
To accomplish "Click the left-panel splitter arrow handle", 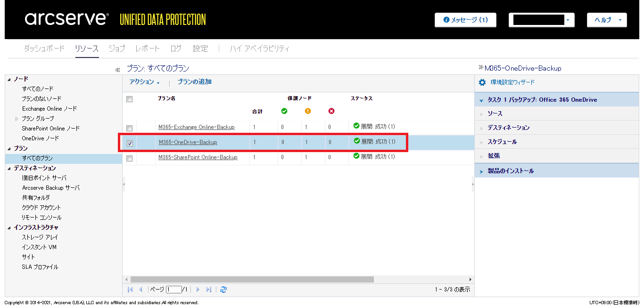I will click(x=124, y=185).
